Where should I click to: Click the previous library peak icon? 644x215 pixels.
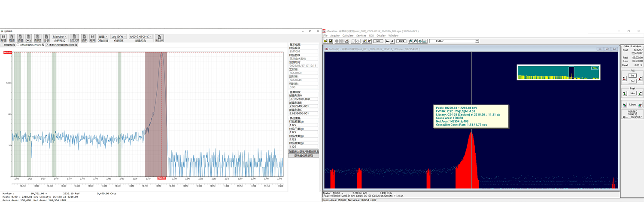click(624, 104)
